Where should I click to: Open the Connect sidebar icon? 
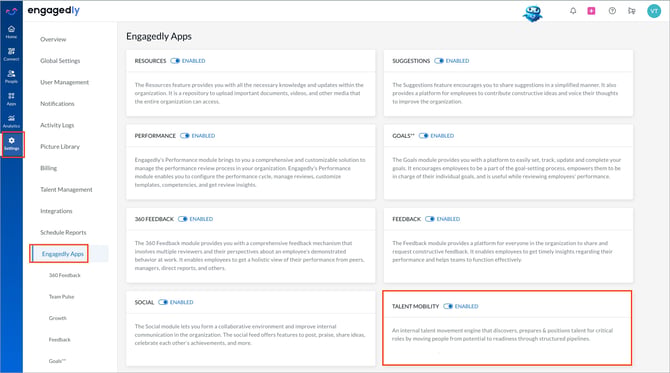tap(11, 54)
